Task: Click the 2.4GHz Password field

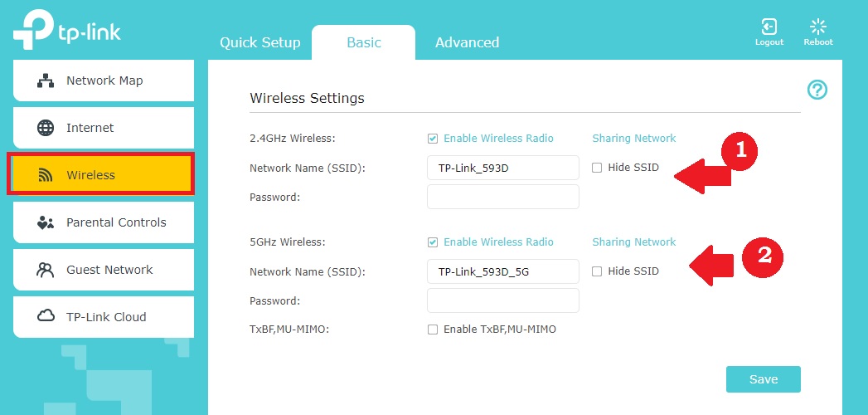Action: point(502,197)
